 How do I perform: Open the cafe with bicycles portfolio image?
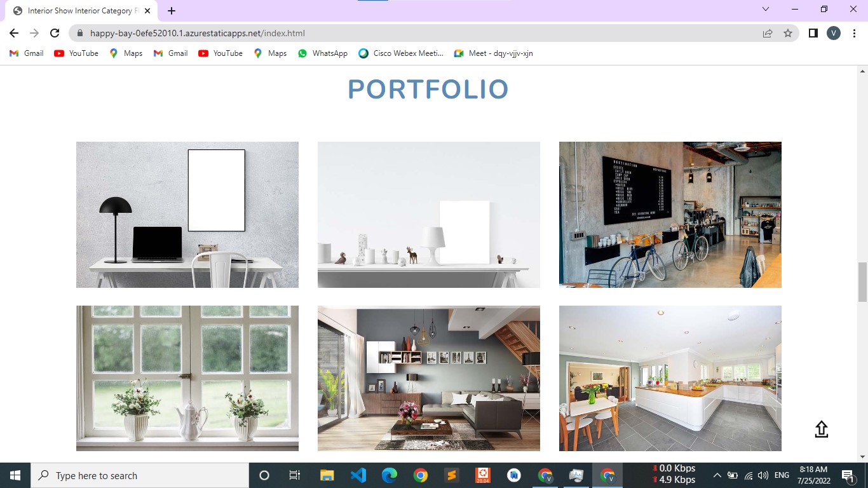coord(670,215)
